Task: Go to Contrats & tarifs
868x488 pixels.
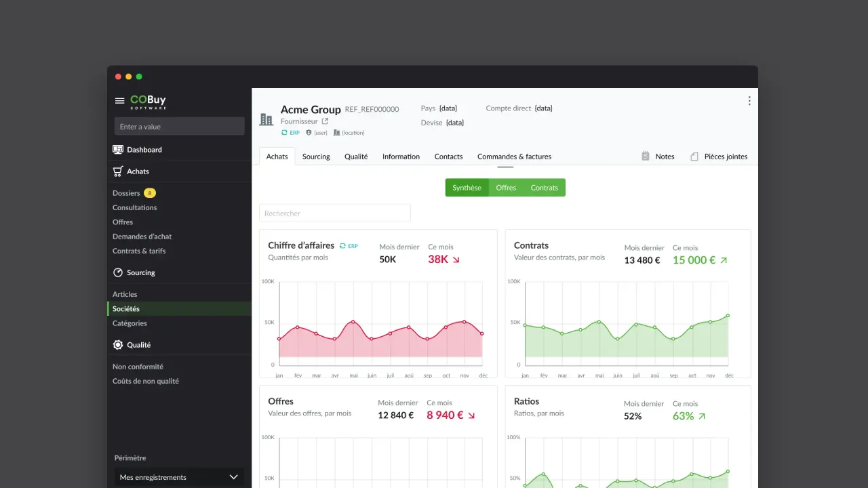Action: click(139, 251)
